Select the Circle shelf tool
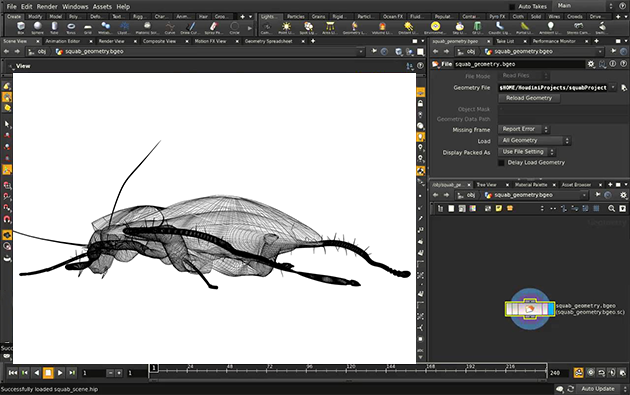 (234, 28)
